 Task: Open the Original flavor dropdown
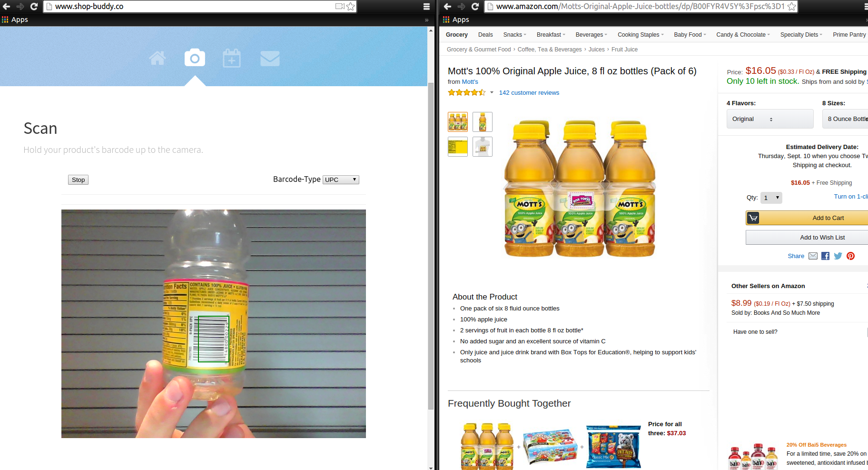click(x=770, y=119)
